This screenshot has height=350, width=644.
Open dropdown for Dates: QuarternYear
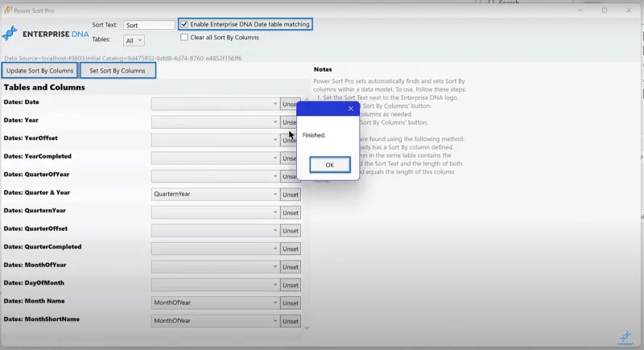coord(215,212)
